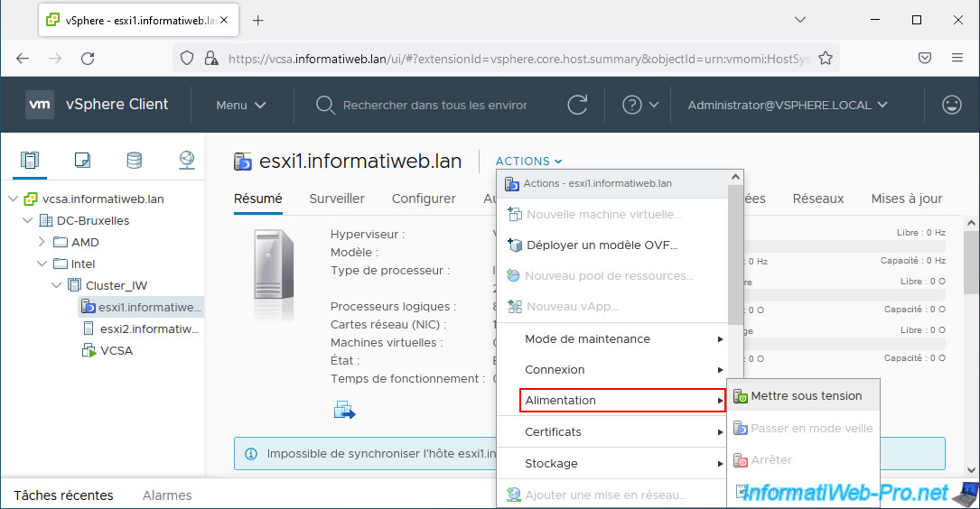Screen dimensions: 980x509
Task: Click actions menu scrollbar up arrow
Action: (735, 178)
